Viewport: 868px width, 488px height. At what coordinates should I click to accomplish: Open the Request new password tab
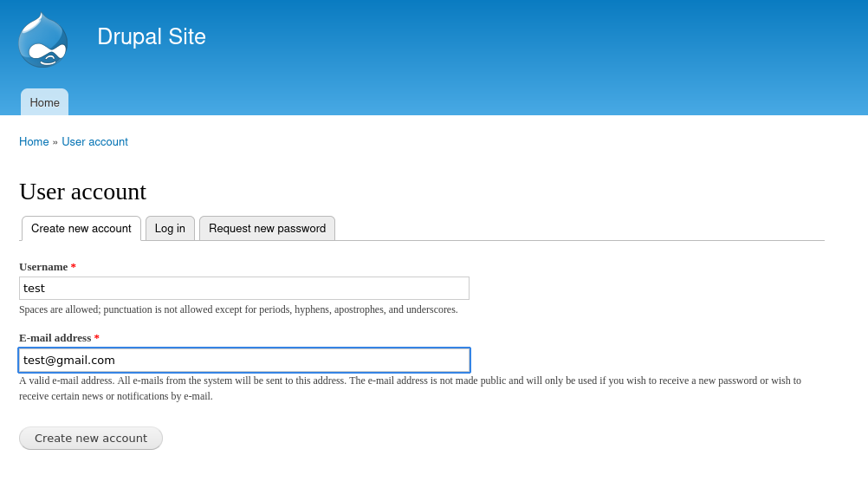267,229
